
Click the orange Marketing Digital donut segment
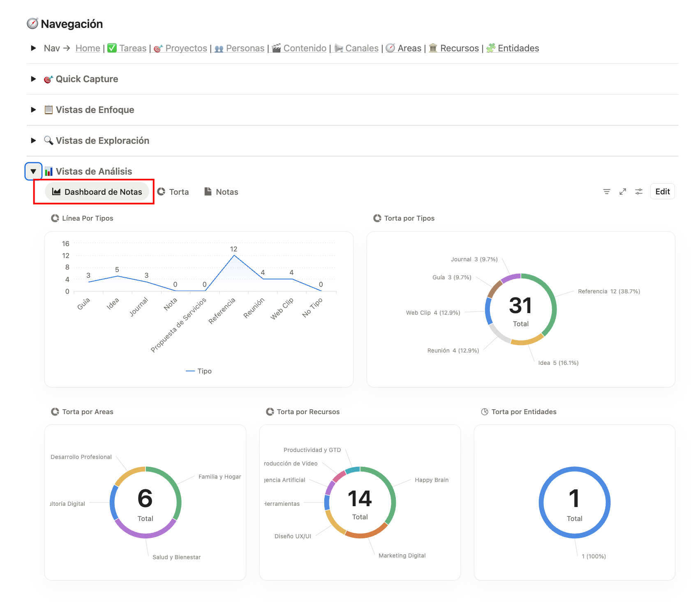point(367,534)
